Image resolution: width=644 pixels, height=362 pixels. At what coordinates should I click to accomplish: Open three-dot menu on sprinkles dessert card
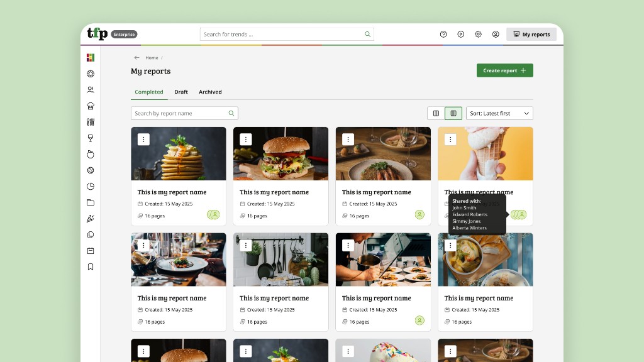pos(348,351)
